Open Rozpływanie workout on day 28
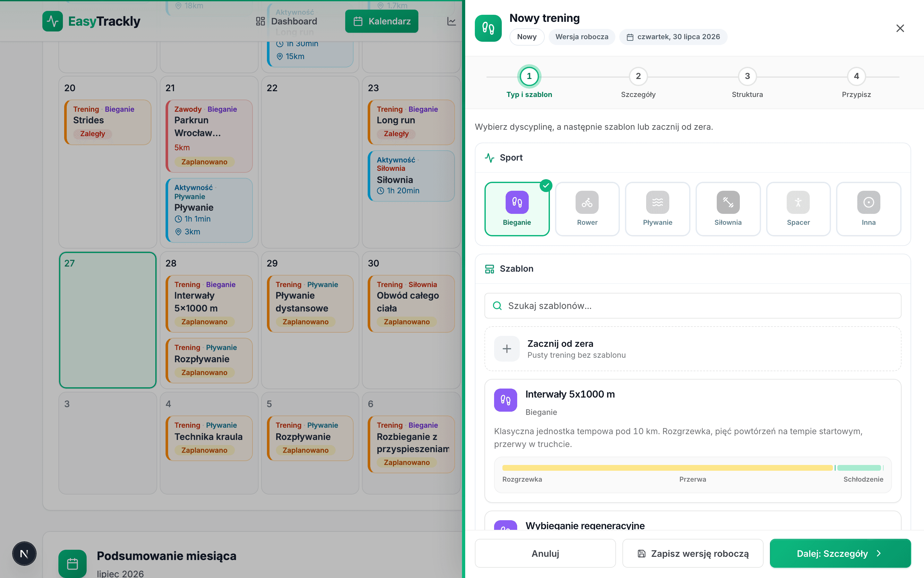The width and height of the screenshot is (924, 578). click(x=209, y=361)
